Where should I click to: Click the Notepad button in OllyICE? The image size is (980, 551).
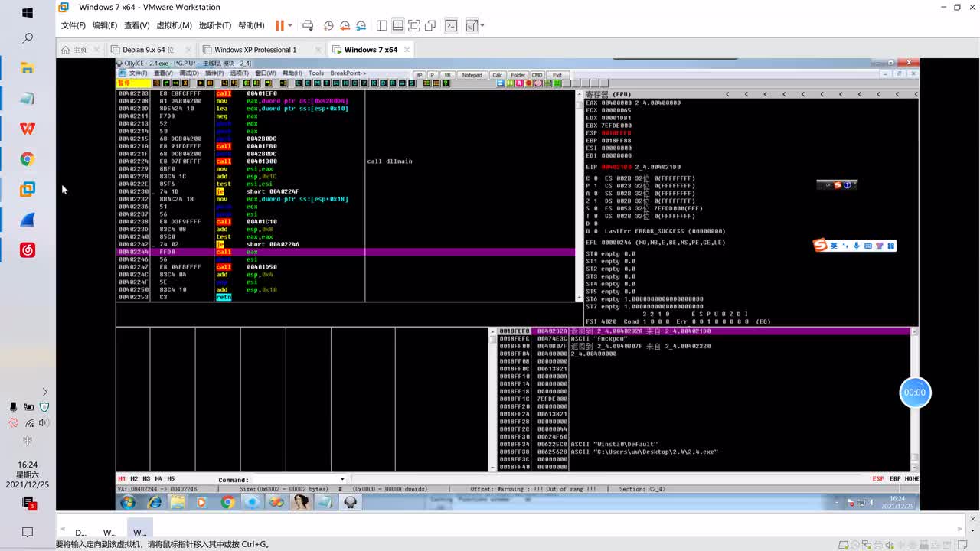tap(472, 75)
